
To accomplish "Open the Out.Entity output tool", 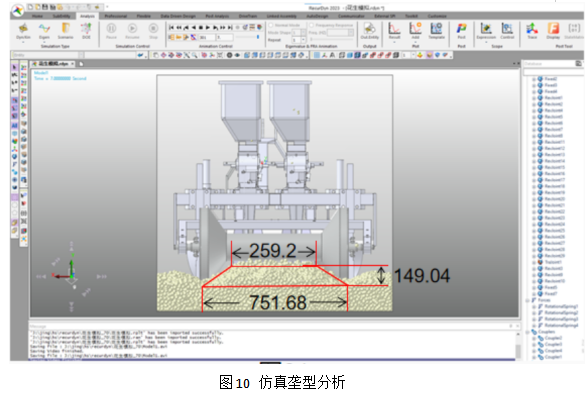I will coord(369,30).
